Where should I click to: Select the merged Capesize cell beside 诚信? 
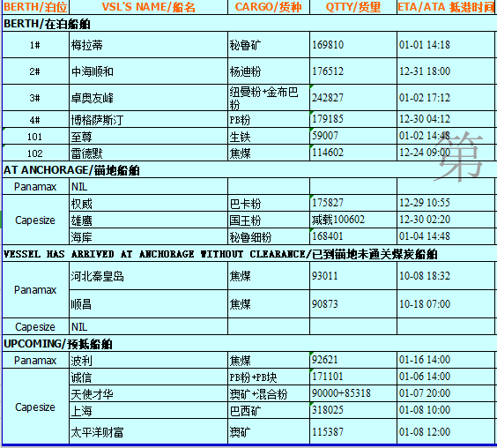coord(35,407)
